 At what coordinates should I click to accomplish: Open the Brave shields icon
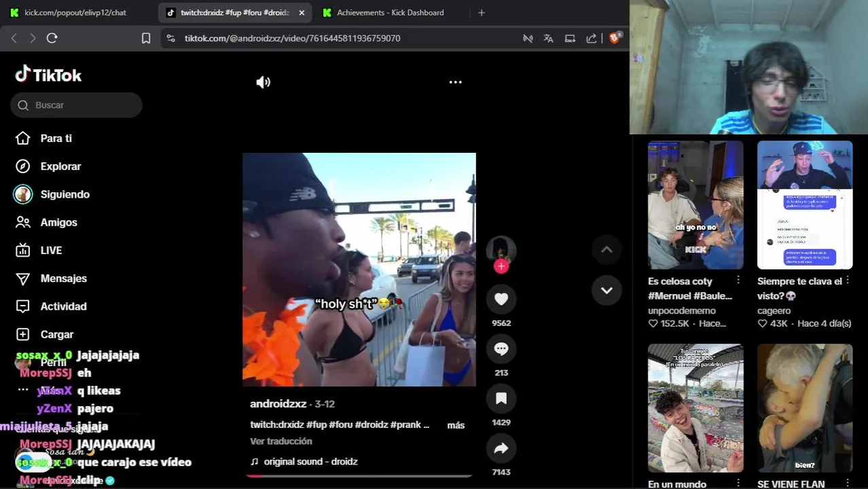click(x=615, y=38)
